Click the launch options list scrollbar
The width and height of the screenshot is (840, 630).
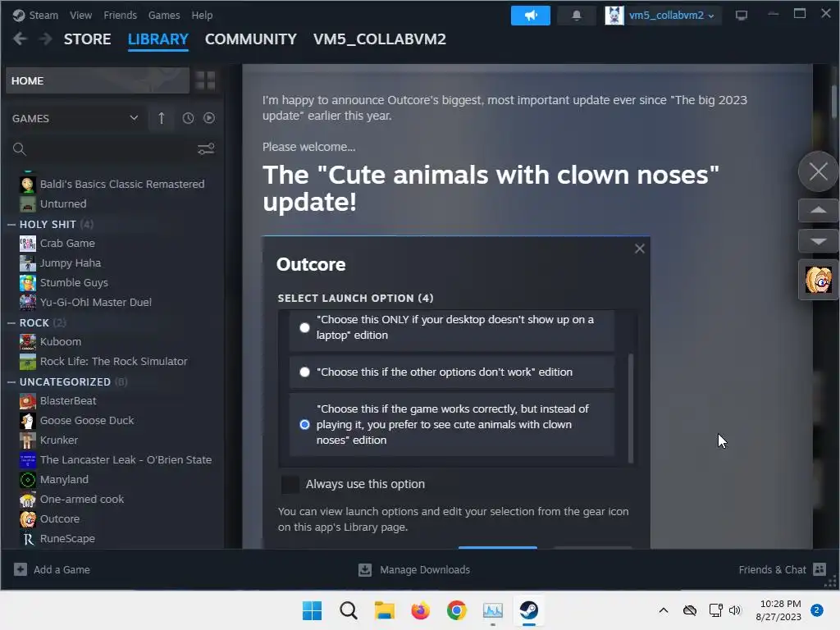[x=631, y=408]
